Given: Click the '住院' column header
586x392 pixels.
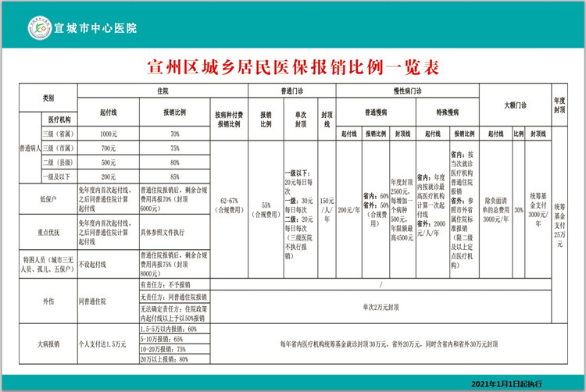Looking at the screenshot, I should click(163, 91).
